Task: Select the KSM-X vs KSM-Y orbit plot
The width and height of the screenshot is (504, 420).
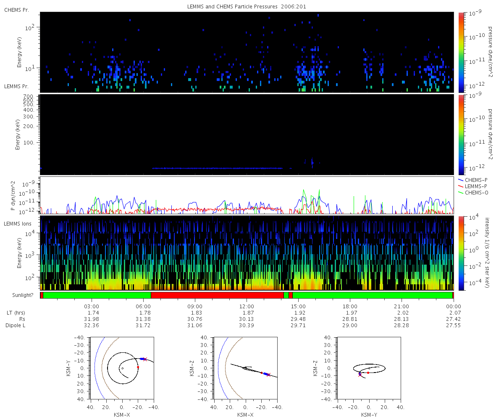Action: [122, 368]
